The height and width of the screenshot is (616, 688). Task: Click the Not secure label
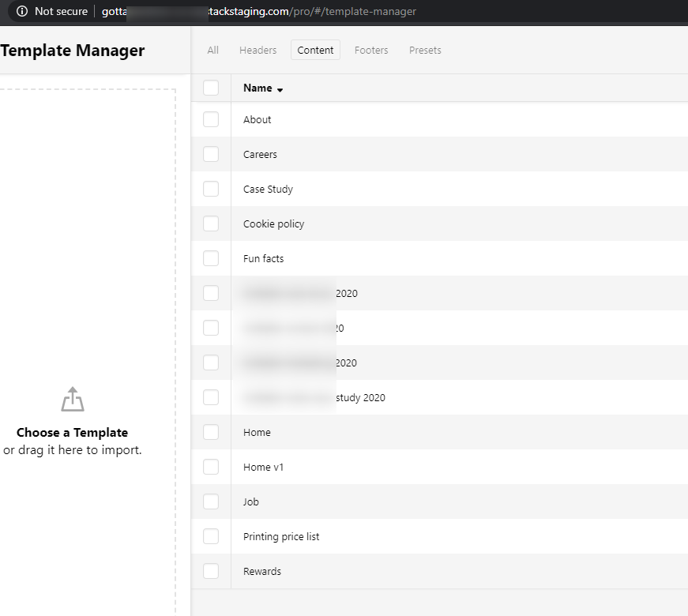coord(61,11)
